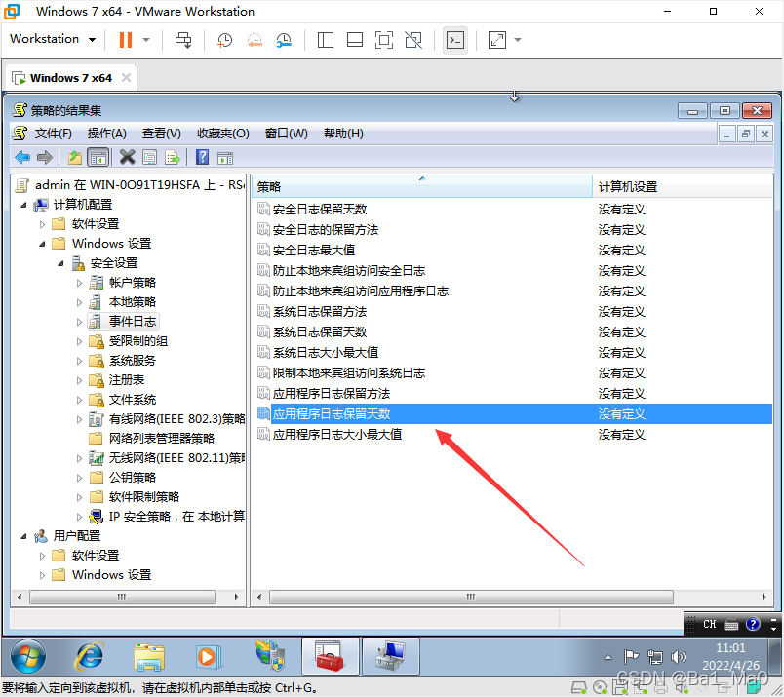Screen dimensions: 784x697
Task: Open Windows Media Player from taskbar
Action: click(207, 656)
